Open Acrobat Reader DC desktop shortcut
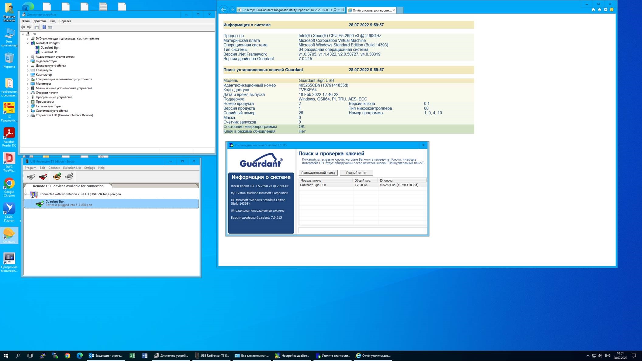The image size is (642, 364). [9, 137]
